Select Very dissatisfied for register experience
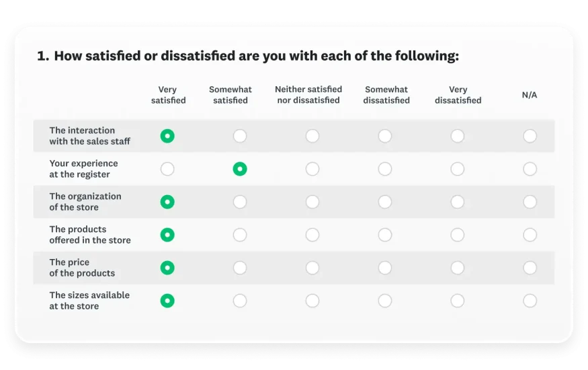Screen dimensions: 588x370 click(x=458, y=170)
